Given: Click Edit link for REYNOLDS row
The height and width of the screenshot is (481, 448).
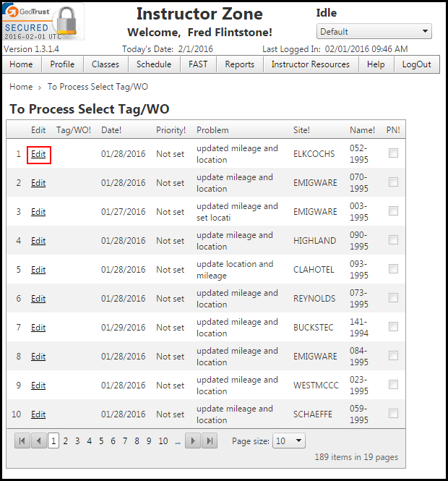Looking at the screenshot, I should [38, 299].
